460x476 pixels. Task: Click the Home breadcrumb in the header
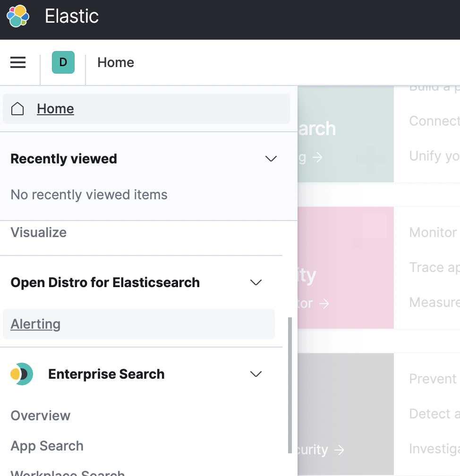pyautogui.click(x=116, y=62)
